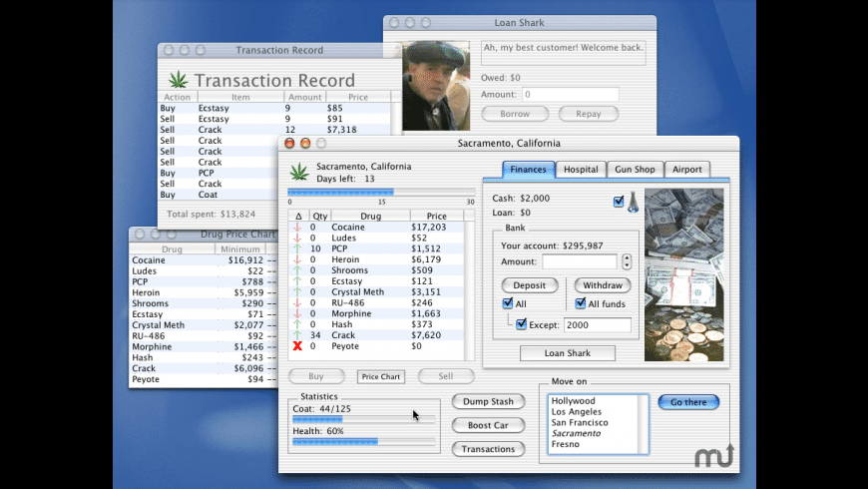Click Buy Coat row in Transaction Record

click(218, 195)
